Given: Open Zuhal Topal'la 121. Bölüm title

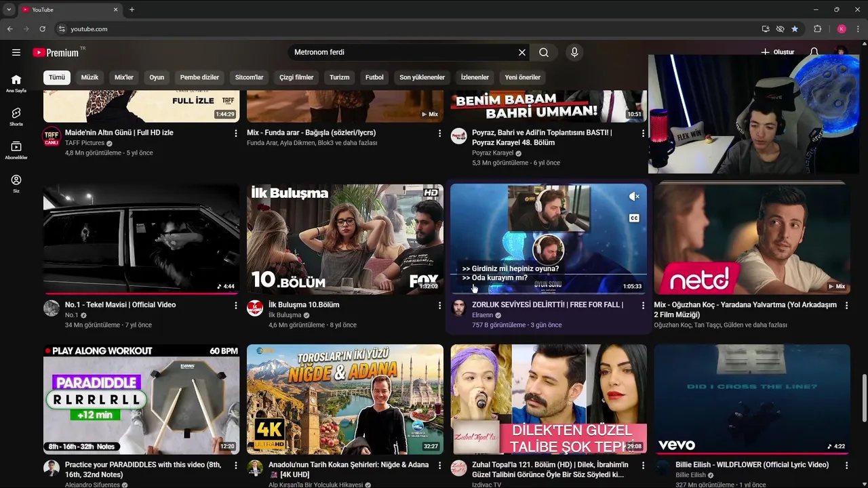Looking at the screenshot, I should [550, 470].
